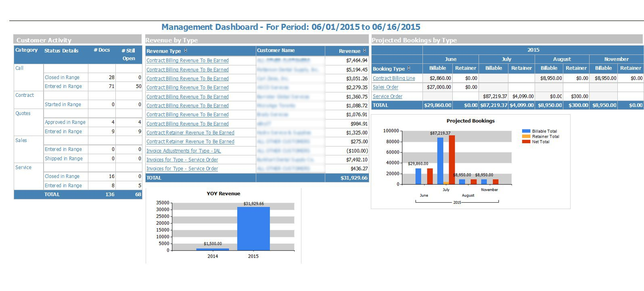Click Contract Retainer Revenue link for $1,325.00
The height and width of the screenshot is (291, 644).
tap(190, 133)
